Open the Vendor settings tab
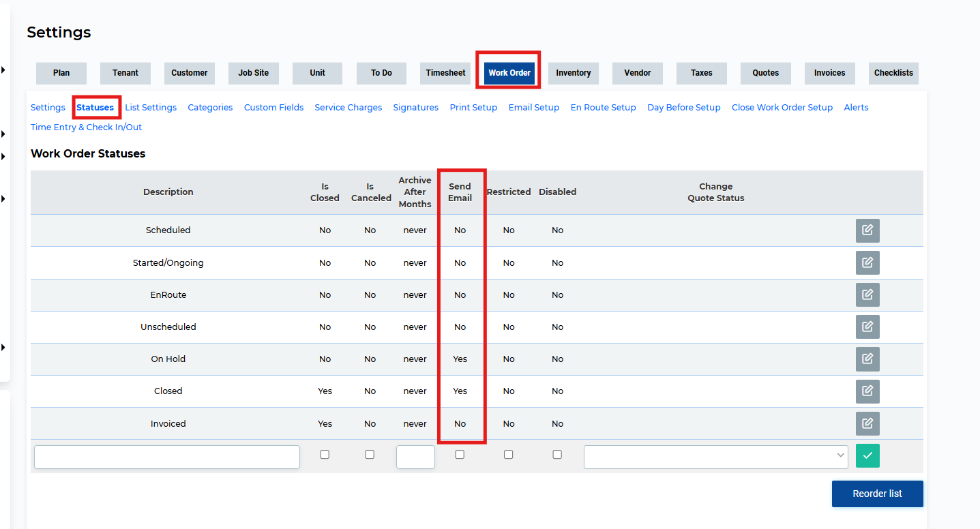The height and width of the screenshot is (529, 980). [x=638, y=73]
